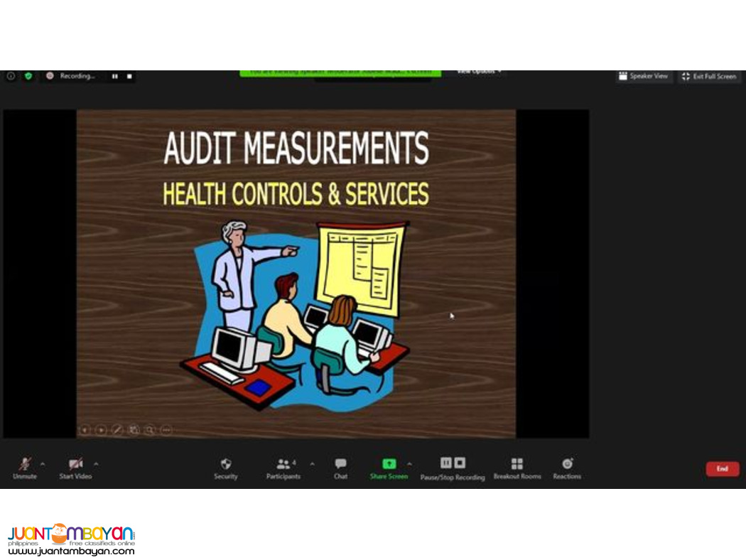Open the Security shield options
The image size is (746, 560).
pos(226,464)
